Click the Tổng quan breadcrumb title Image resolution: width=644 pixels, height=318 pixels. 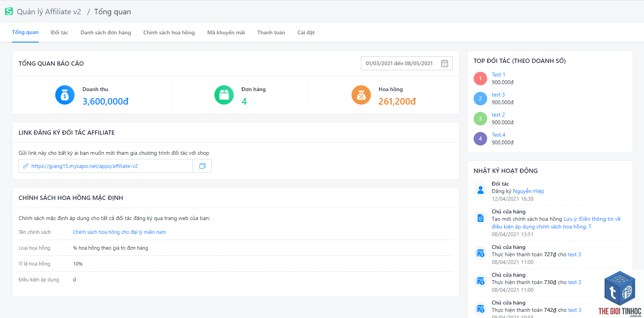point(112,12)
